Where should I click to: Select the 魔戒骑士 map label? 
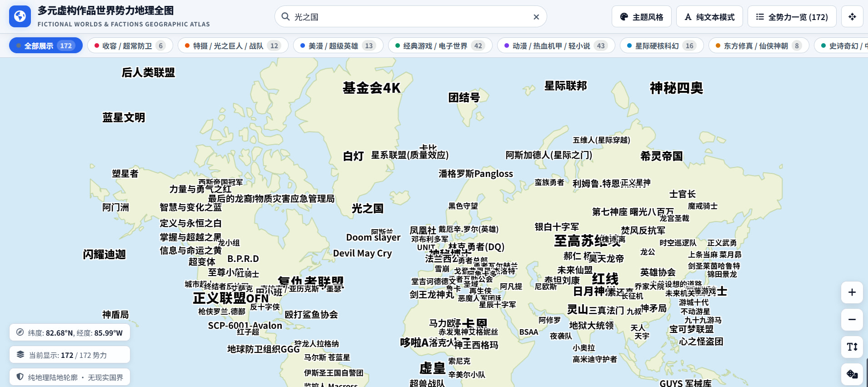pos(703,206)
